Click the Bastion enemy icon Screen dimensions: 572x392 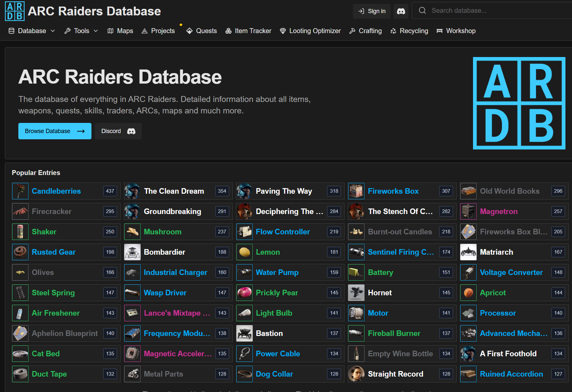245,333
